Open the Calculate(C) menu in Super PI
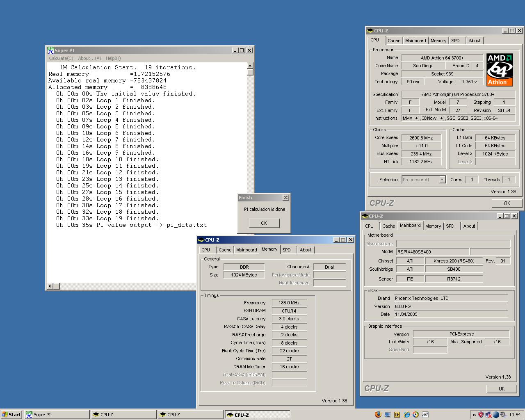 (61, 58)
